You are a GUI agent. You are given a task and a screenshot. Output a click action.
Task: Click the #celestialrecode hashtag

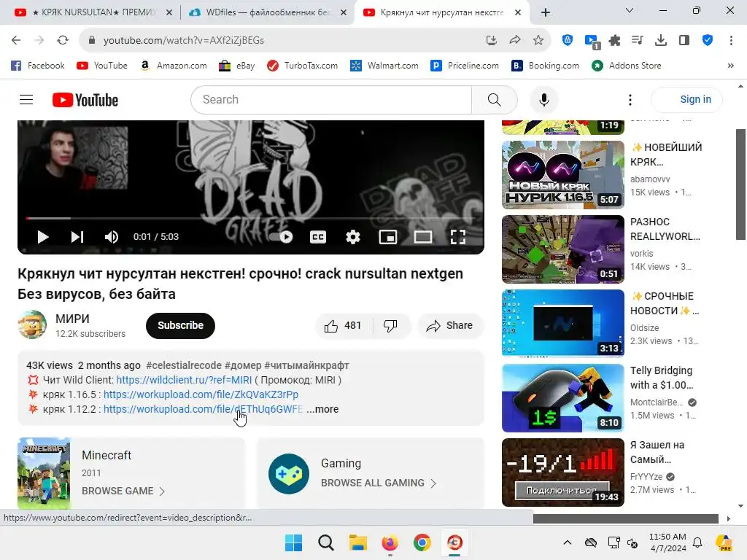pos(184,365)
